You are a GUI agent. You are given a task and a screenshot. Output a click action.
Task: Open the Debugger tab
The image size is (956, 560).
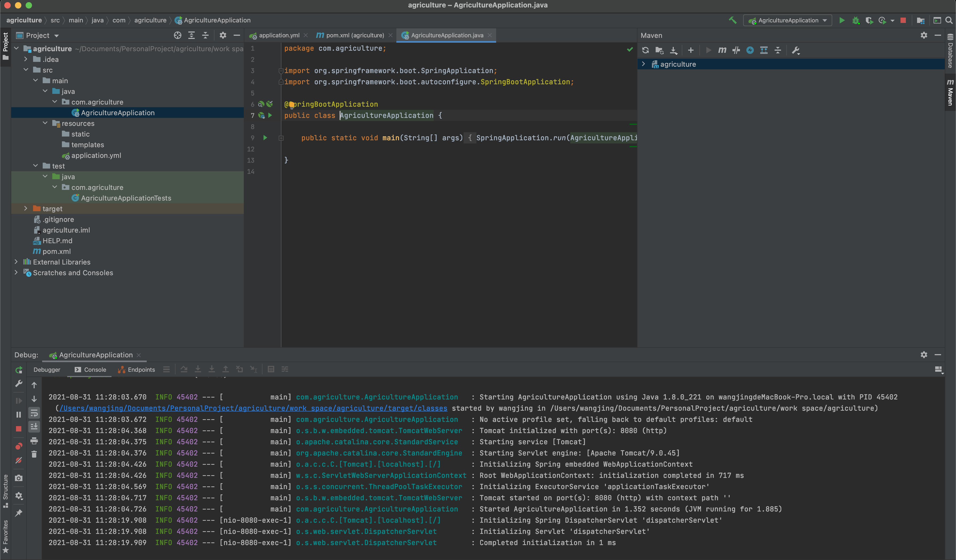tap(47, 370)
